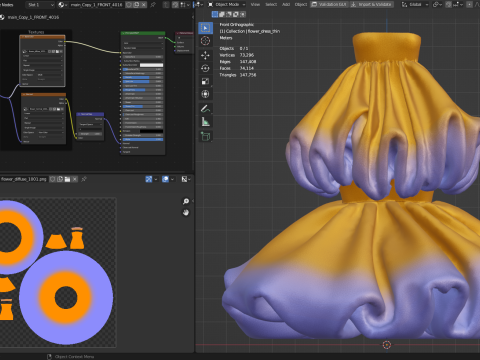Select the Measure ruler tool
480x360 pixels.
(x=205, y=122)
